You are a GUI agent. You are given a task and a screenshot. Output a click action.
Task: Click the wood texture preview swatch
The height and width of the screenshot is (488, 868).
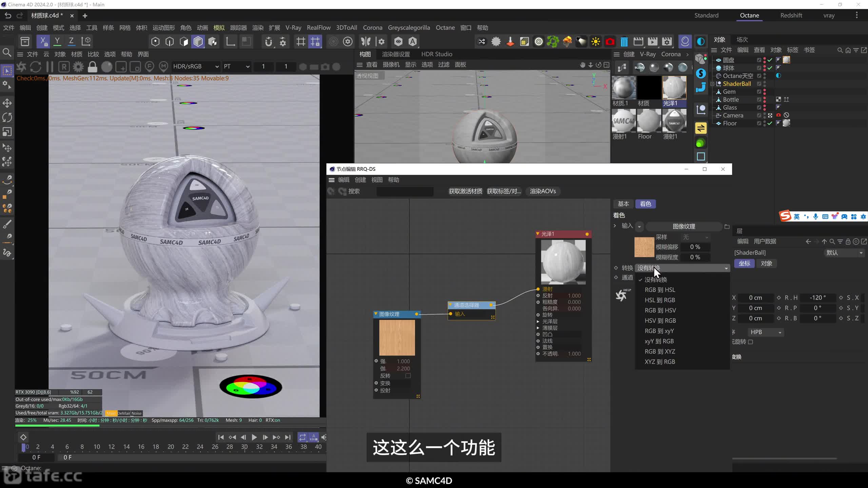[644, 247]
